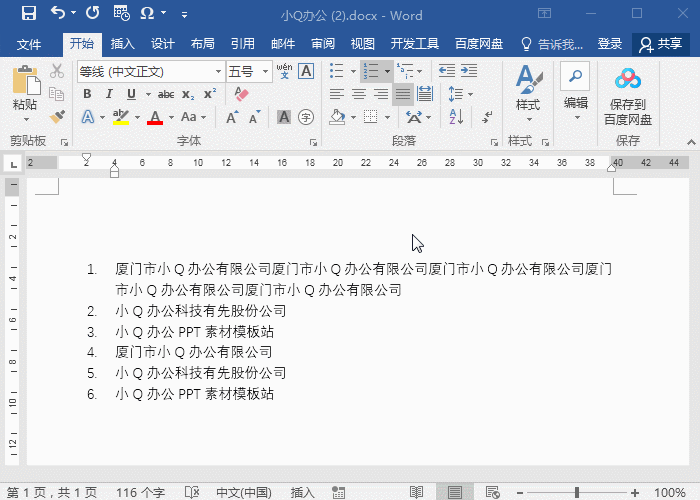This screenshot has width=700, height=500.
Task: Click the Clear Formatting eraser icon
Action: pyautogui.click(x=240, y=94)
